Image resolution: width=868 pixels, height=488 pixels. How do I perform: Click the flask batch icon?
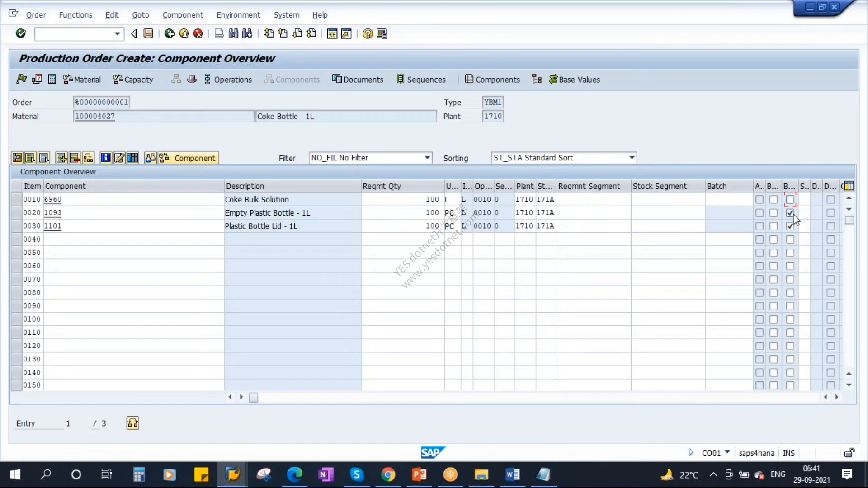click(x=150, y=158)
